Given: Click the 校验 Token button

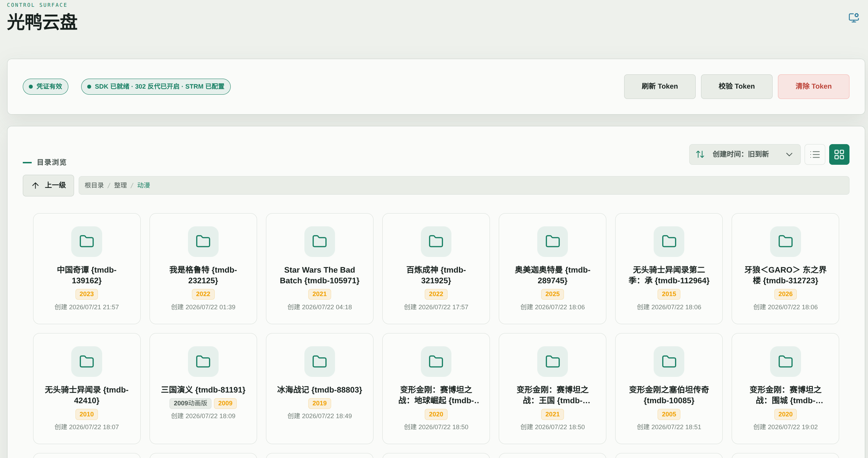Looking at the screenshot, I should 737,86.
